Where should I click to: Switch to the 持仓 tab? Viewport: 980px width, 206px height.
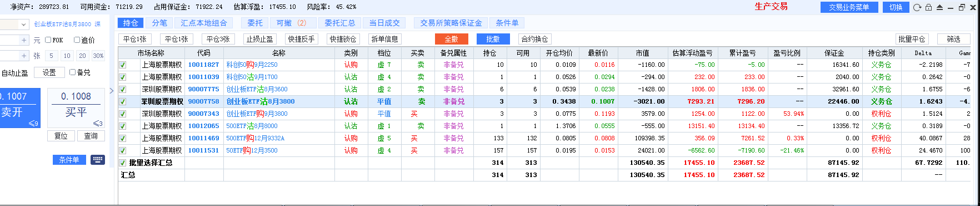pyautogui.click(x=131, y=23)
